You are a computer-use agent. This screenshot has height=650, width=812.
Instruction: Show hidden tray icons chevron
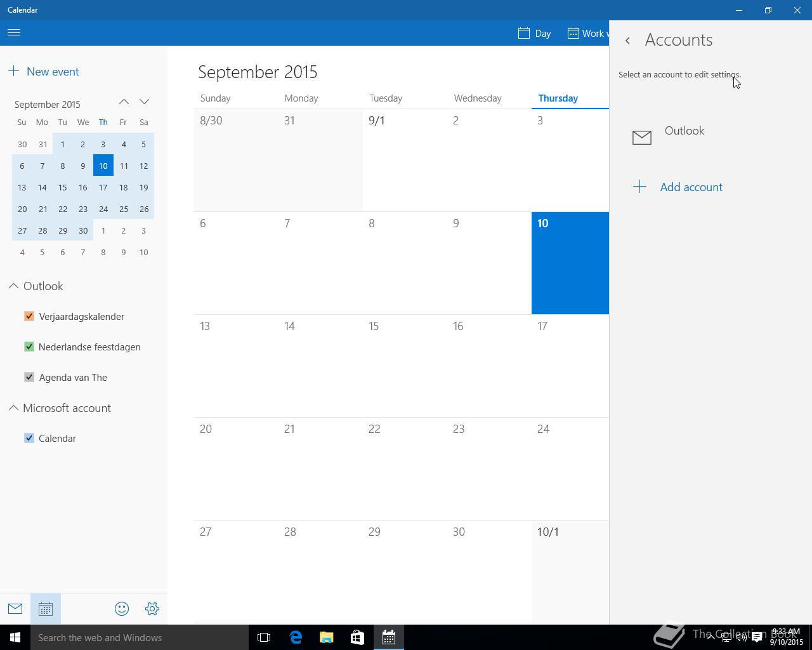710,637
